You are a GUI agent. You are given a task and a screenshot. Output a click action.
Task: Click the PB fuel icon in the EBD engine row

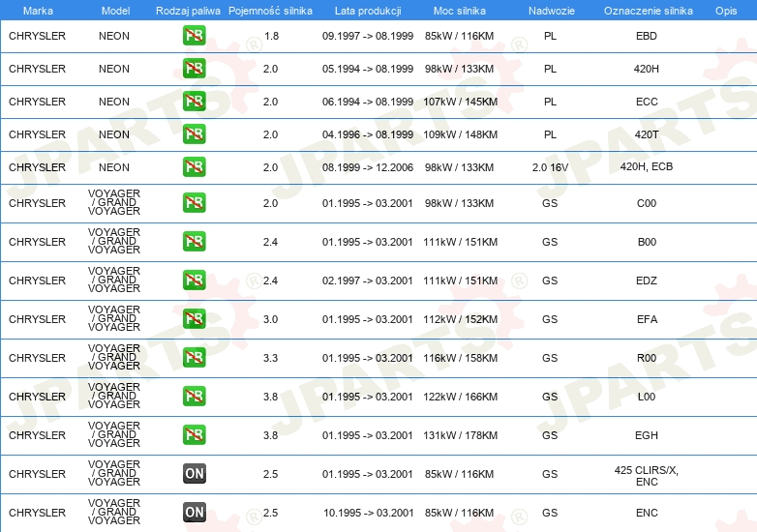[x=195, y=37]
